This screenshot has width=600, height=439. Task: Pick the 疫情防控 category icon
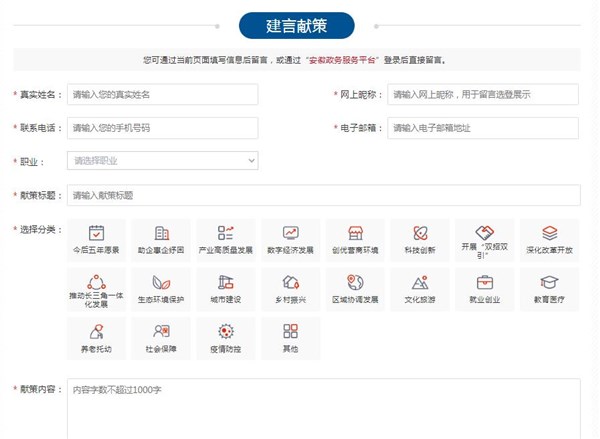(x=226, y=332)
